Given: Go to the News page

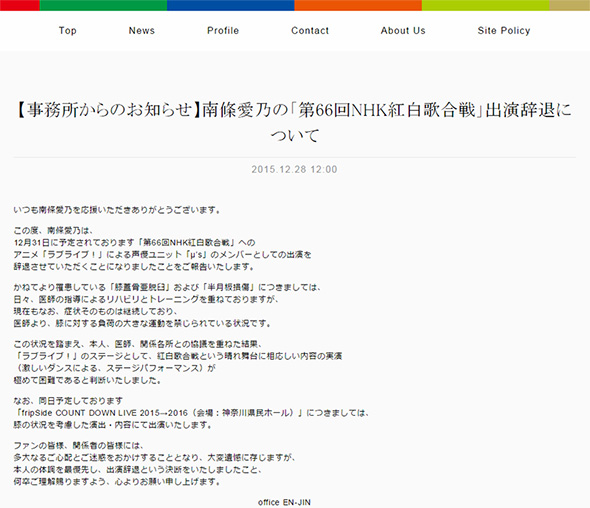Looking at the screenshot, I should 142,30.
